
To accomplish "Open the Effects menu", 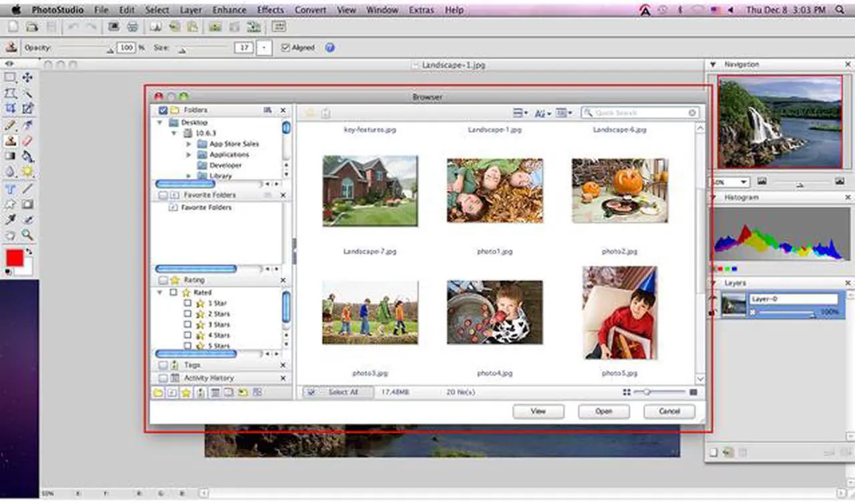I will (x=270, y=10).
